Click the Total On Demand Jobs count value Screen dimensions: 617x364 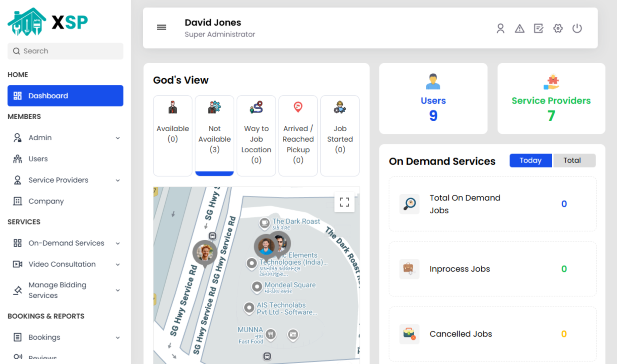pos(564,204)
